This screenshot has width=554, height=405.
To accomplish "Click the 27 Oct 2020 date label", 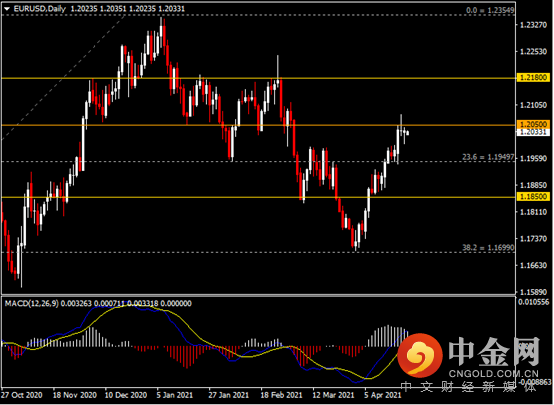I will [22, 395].
